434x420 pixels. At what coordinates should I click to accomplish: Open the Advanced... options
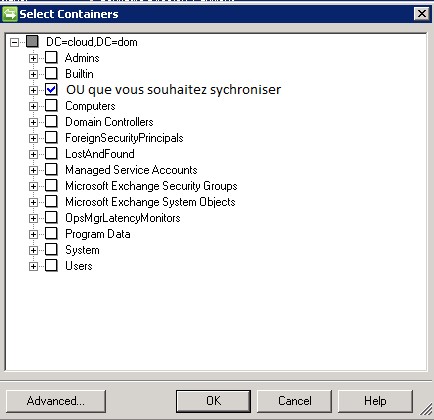click(56, 401)
